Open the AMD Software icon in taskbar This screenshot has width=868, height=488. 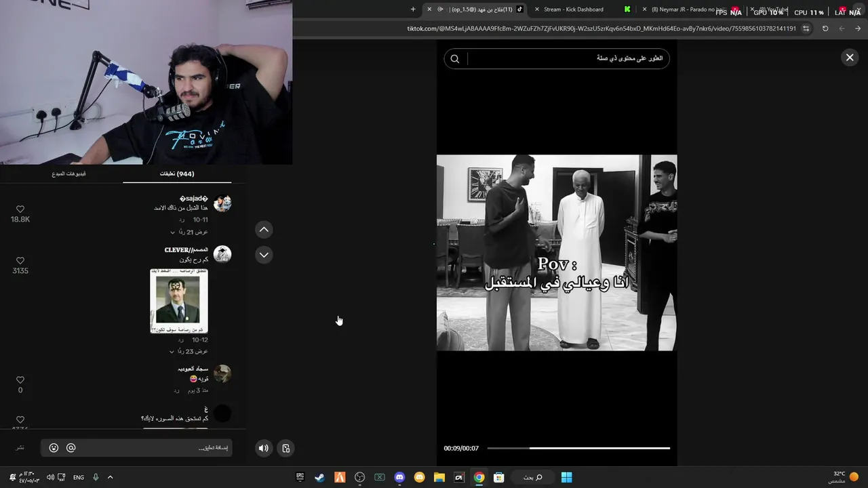tap(459, 477)
